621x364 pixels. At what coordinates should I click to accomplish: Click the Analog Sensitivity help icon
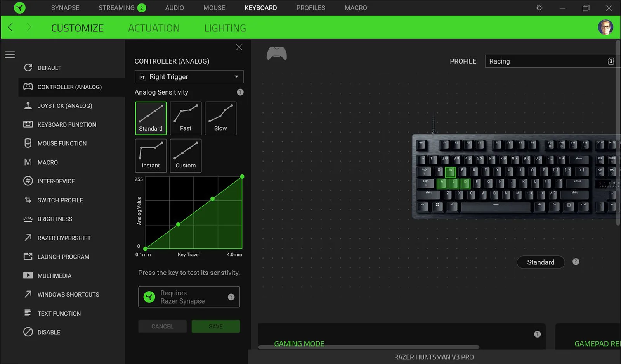tap(240, 92)
